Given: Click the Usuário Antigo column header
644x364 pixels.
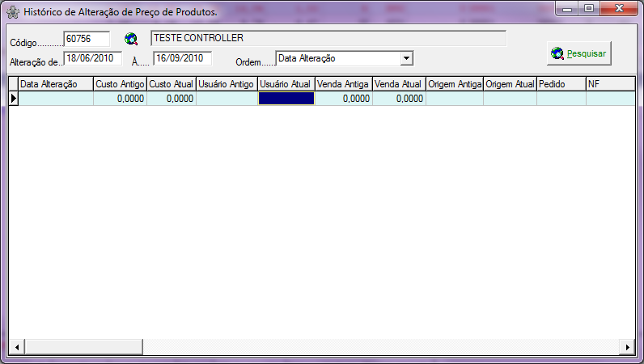Looking at the screenshot, I should coord(227,84).
